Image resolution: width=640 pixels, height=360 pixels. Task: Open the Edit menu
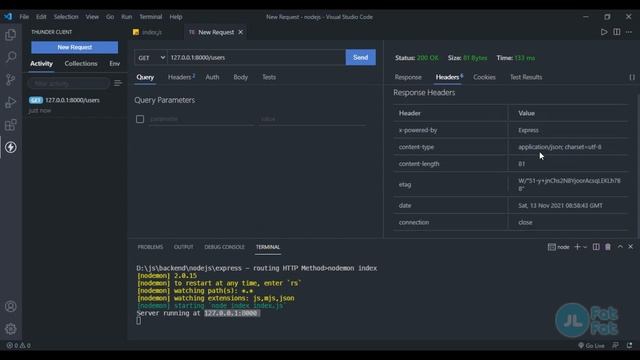41,17
